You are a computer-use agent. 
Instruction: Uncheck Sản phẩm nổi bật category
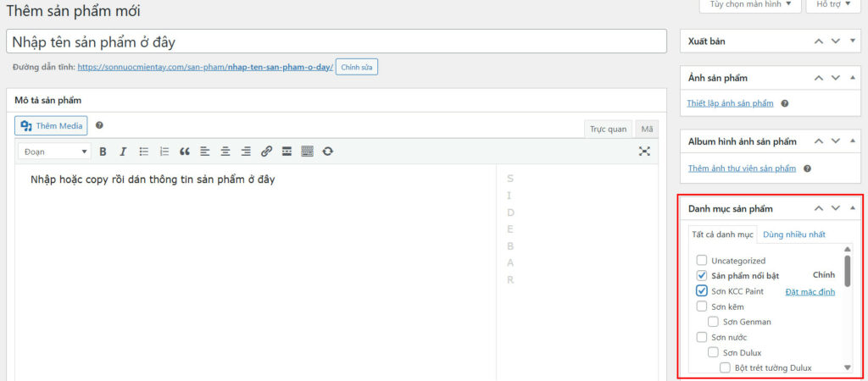(x=702, y=275)
